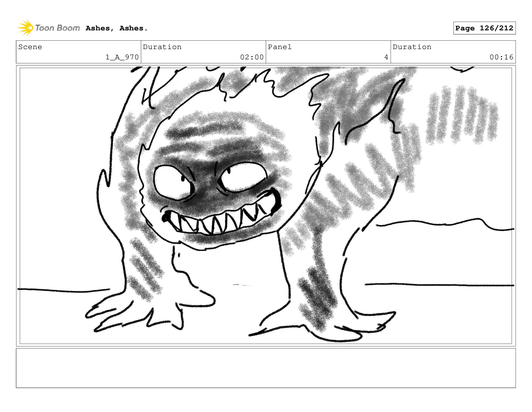The height and width of the screenshot is (412, 532).
Task: Select the title text 'Ashes, Ashes.'
Action: tap(117, 28)
